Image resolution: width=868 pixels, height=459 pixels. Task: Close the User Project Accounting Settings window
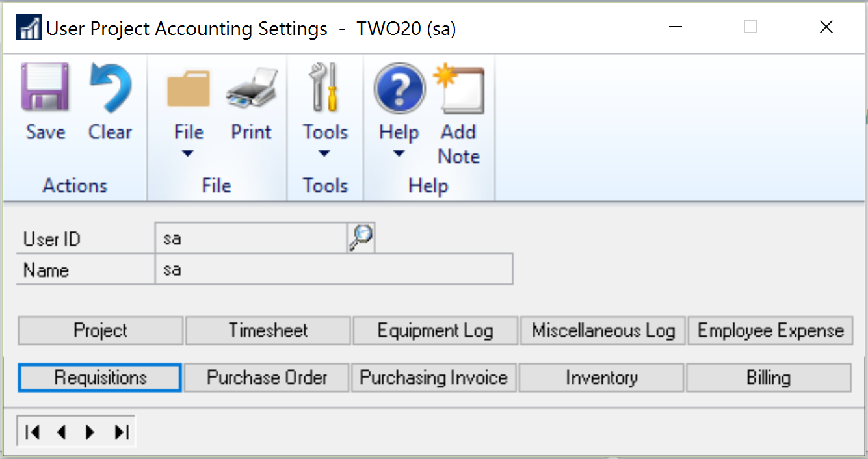(826, 27)
